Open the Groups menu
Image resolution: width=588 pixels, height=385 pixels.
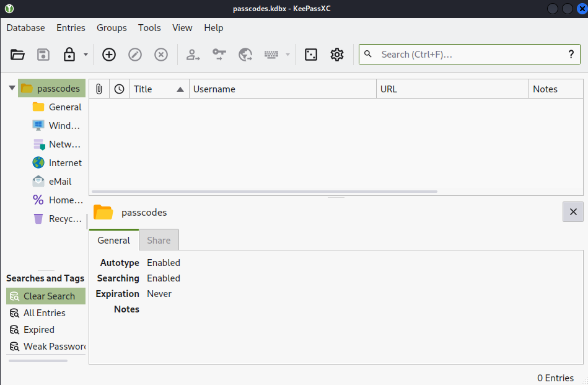(x=112, y=28)
